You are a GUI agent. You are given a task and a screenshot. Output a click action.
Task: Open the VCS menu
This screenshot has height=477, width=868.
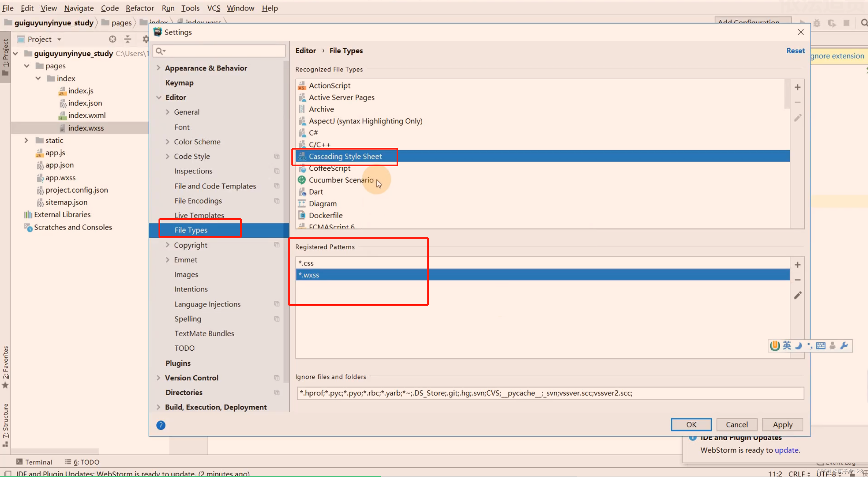[213, 8]
